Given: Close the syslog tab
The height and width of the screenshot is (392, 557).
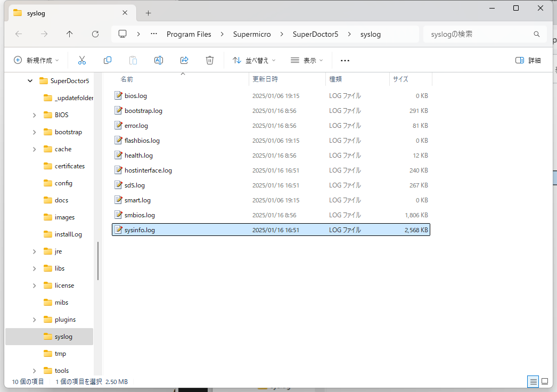Looking at the screenshot, I should click(125, 13).
